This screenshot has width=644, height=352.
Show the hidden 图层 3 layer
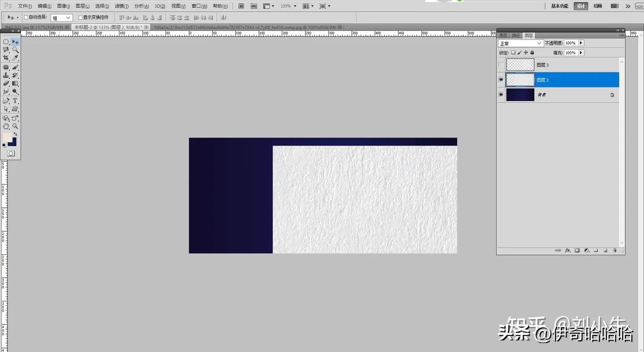(501, 64)
